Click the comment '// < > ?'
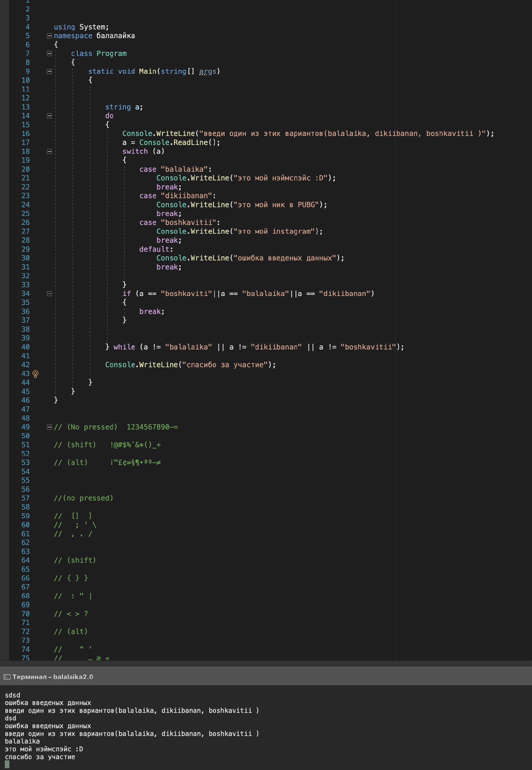The image size is (532, 770). pos(71,614)
